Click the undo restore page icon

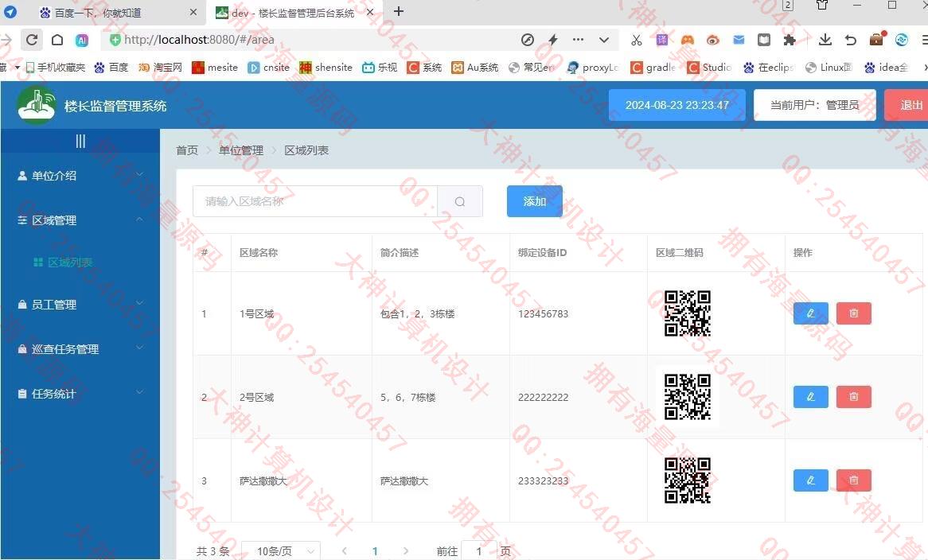(851, 40)
